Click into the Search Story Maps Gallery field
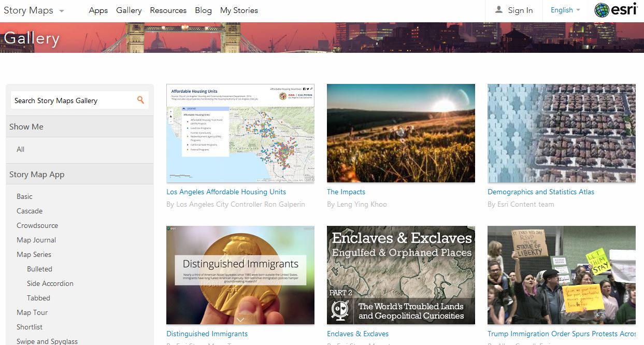Viewport: 644px width, 345px height. pyautogui.click(x=80, y=100)
